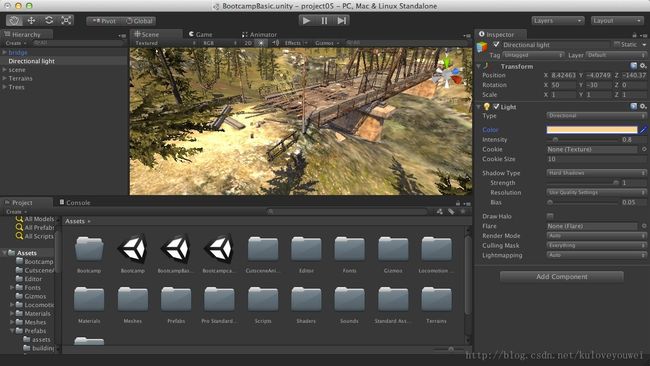Pick Cookie texture object selector
This screenshot has width=650, height=366.
tap(644, 149)
